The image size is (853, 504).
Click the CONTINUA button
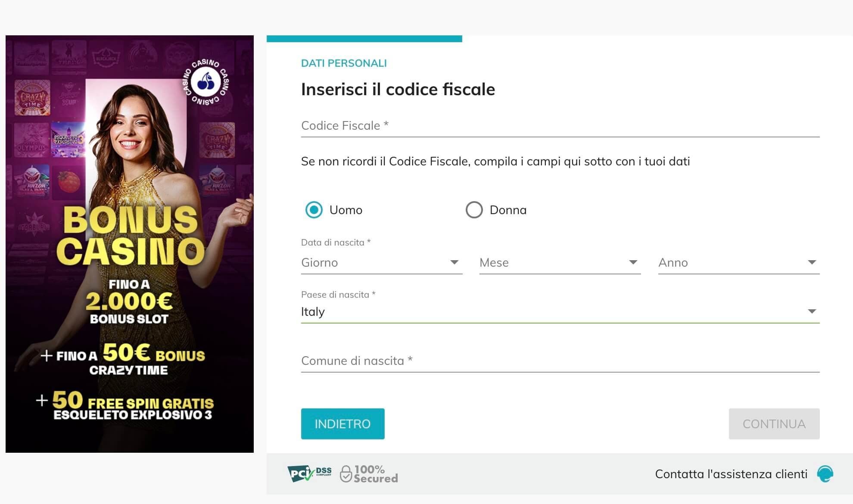tap(774, 424)
